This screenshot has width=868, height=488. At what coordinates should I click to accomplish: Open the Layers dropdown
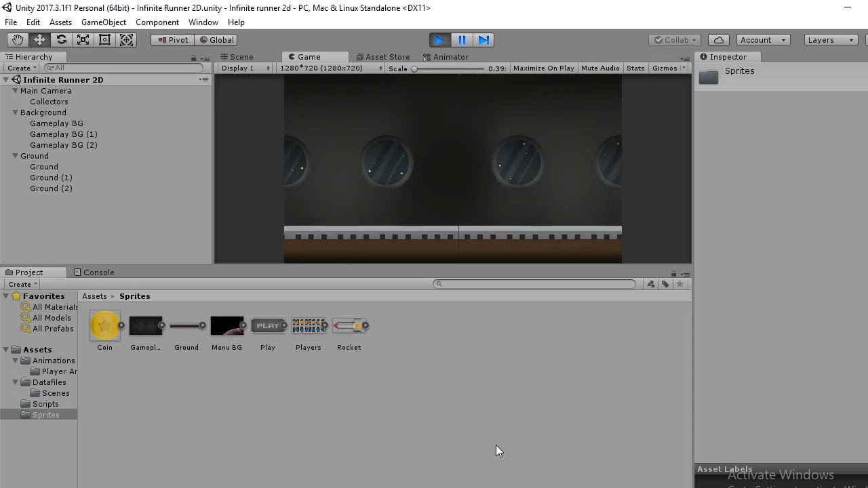831,40
